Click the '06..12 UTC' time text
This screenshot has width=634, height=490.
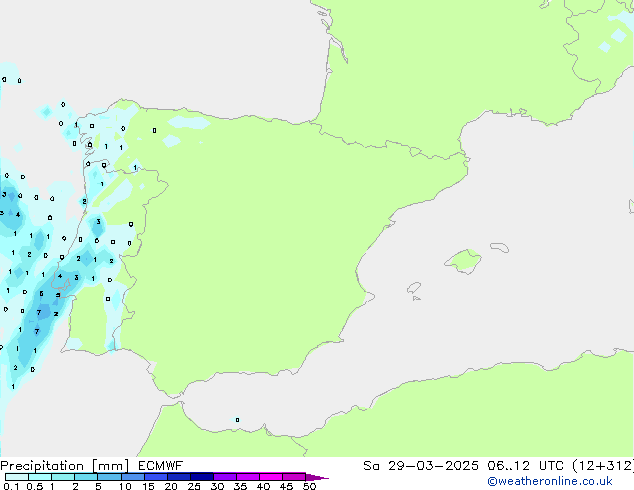point(525,466)
